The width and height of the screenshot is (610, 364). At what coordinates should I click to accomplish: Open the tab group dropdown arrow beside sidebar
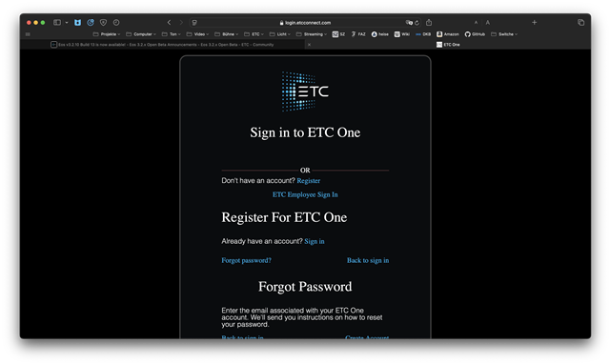67,23
